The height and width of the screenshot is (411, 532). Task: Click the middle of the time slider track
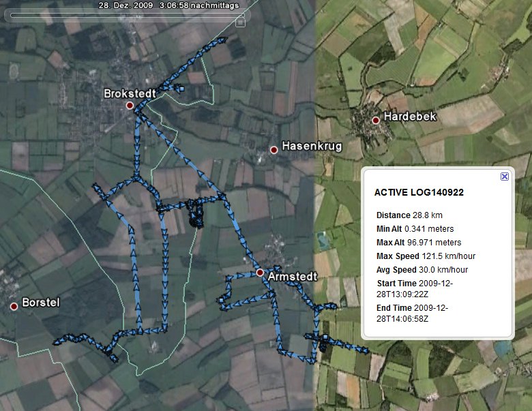point(123,17)
